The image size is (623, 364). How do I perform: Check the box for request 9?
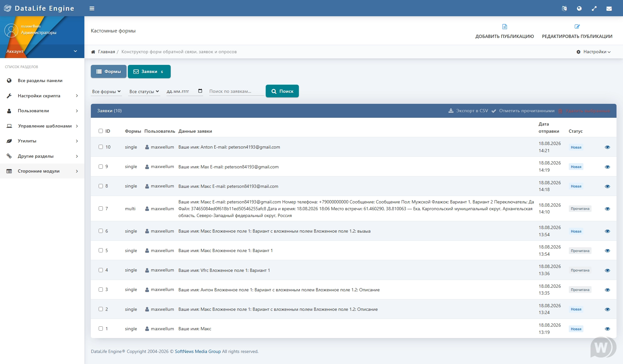pos(101,166)
